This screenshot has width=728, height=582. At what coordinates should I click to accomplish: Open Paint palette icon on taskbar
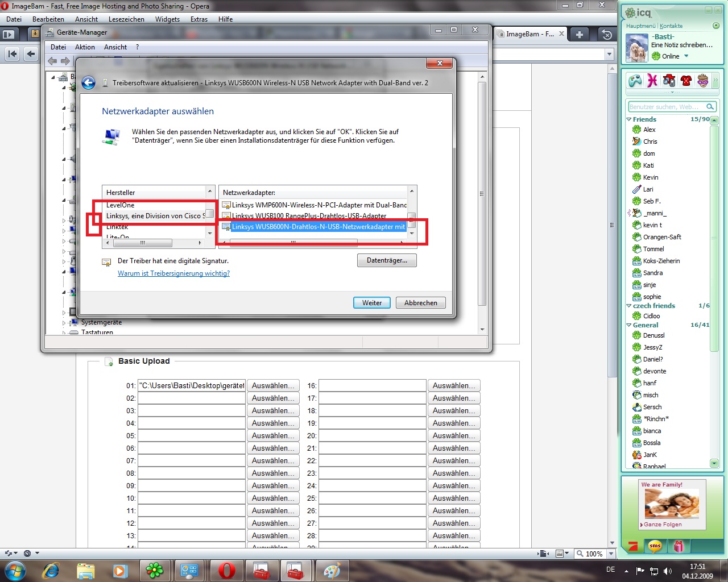(x=331, y=571)
